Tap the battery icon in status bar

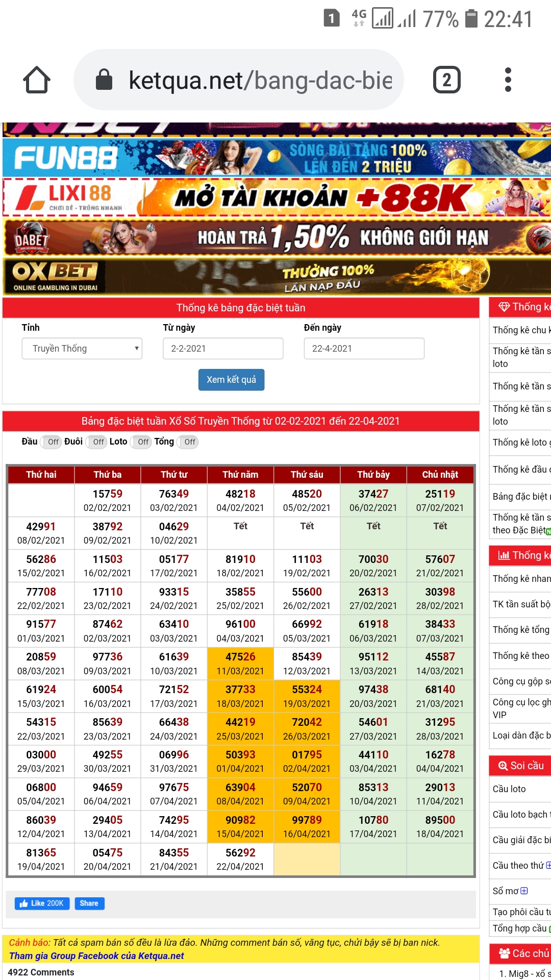(471, 19)
